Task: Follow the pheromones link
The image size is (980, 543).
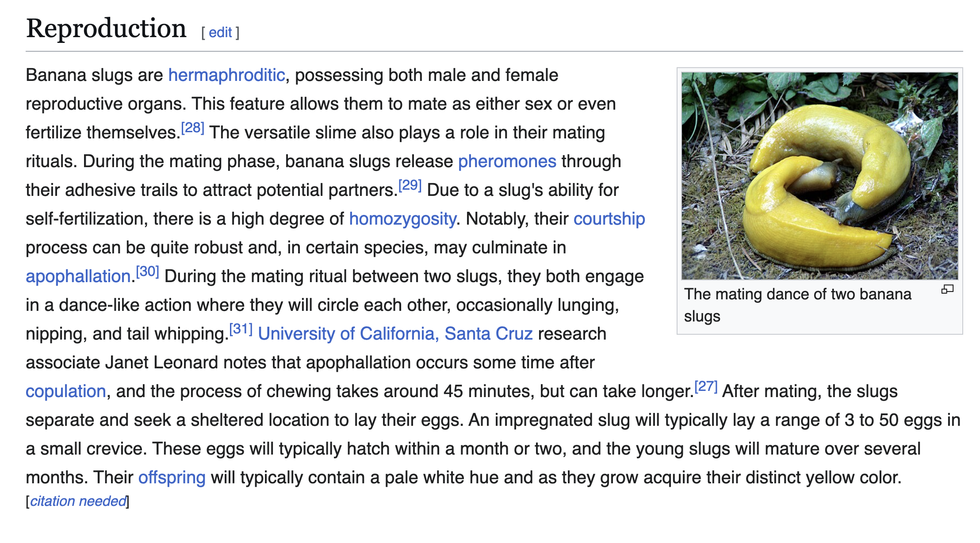Action: click(x=507, y=161)
